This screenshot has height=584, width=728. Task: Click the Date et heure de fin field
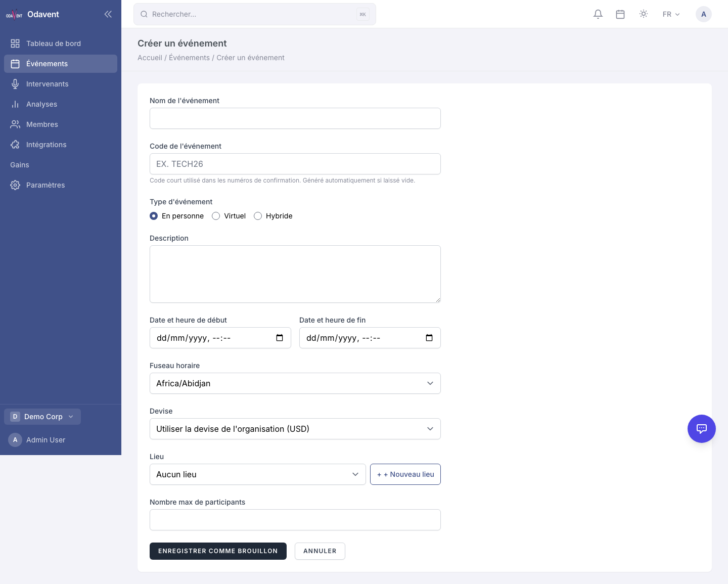click(x=370, y=338)
